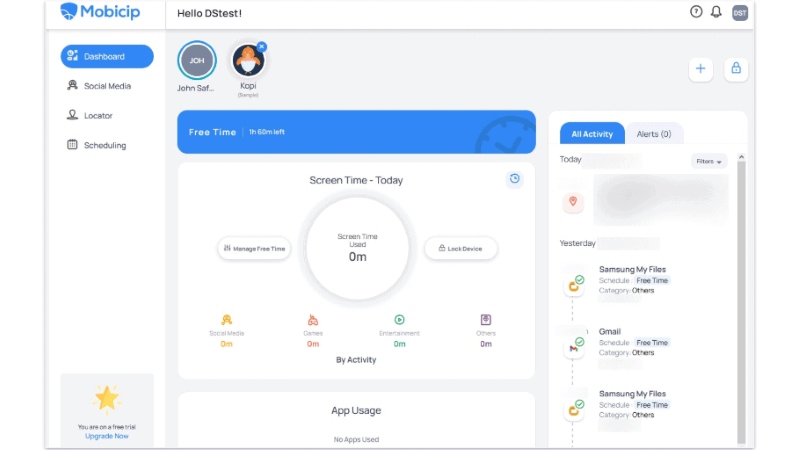This screenshot has height=450, width=800.
Task: Click the activity panel scrollbar
Action: [x=741, y=303]
